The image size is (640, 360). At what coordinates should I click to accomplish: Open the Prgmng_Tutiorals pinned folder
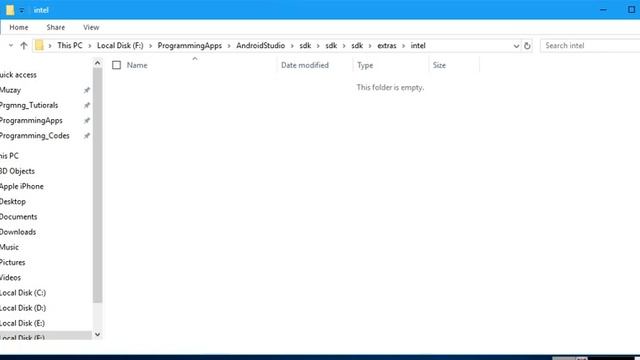tap(29, 105)
